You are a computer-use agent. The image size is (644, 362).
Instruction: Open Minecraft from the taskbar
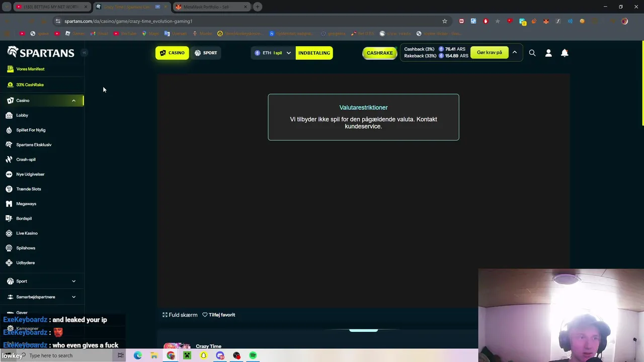pyautogui.click(x=187, y=355)
